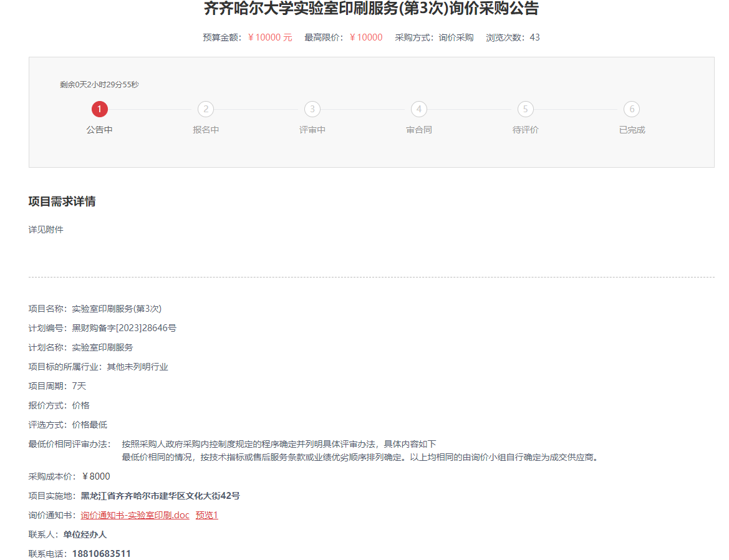Image resolution: width=729 pixels, height=560 pixels.
Task: Select the step 3 circle above 评审中
Action: (x=312, y=109)
